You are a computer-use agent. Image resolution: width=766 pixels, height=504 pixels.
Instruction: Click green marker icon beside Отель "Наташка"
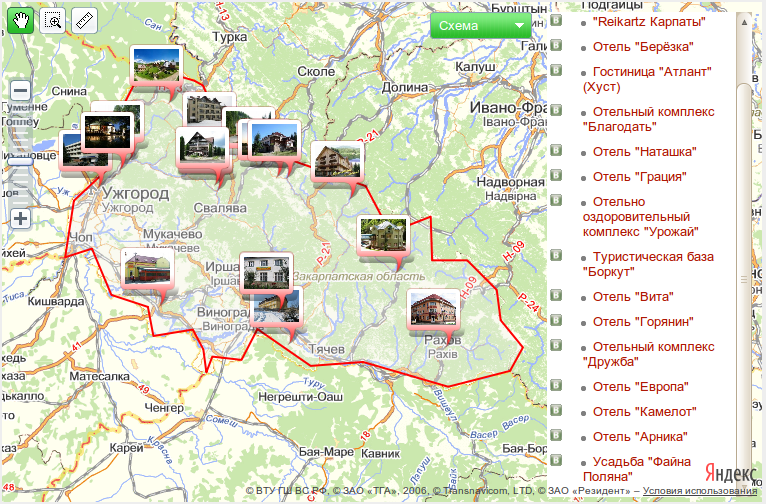(x=556, y=150)
